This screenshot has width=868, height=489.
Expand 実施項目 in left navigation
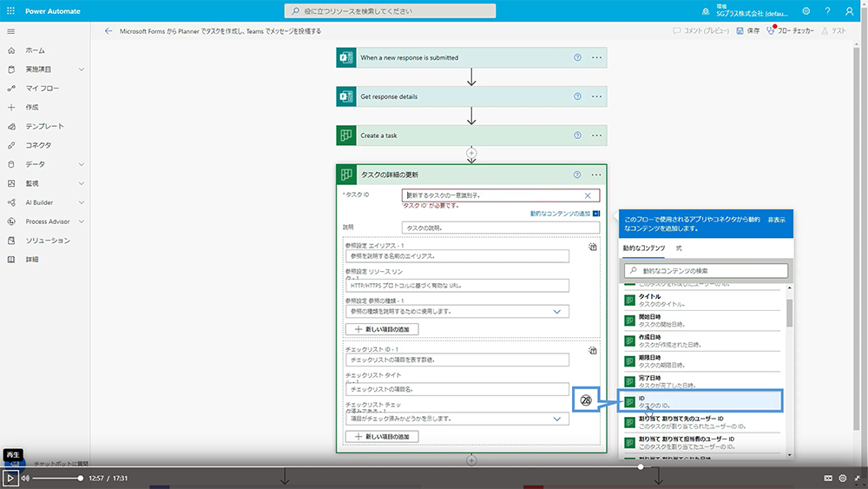tap(82, 69)
